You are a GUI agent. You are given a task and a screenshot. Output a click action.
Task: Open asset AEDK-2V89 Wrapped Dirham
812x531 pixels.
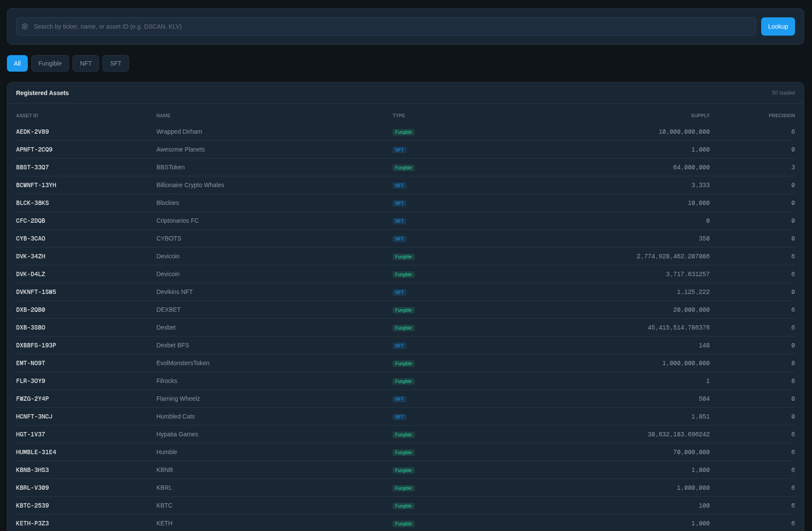[33, 132]
